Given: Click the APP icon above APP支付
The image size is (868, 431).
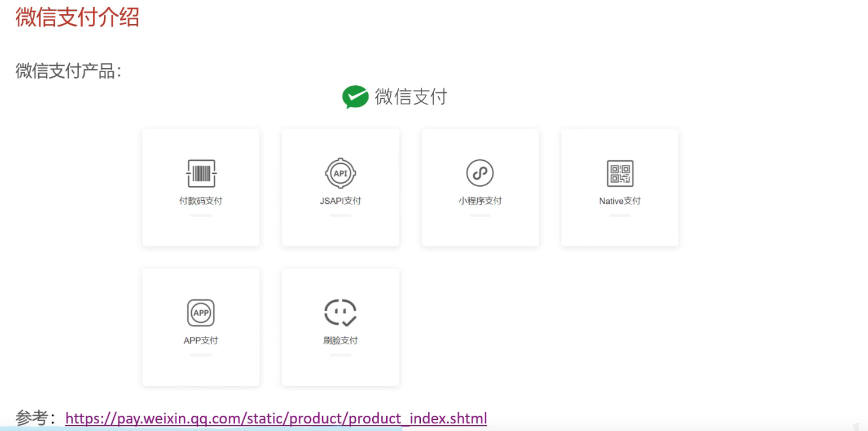Looking at the screenshot, I should click(201, 313).
